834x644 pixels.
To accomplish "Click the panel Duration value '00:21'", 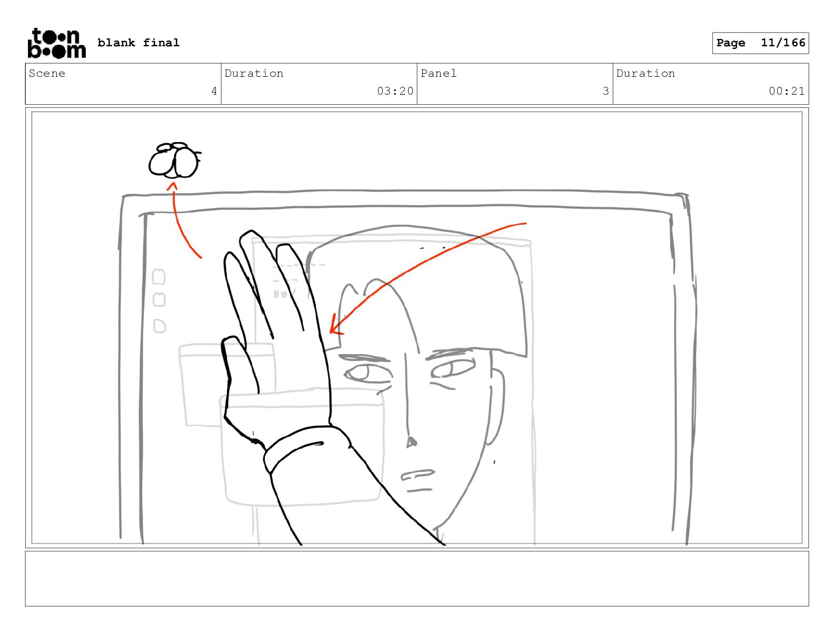I will pos(787,91).
